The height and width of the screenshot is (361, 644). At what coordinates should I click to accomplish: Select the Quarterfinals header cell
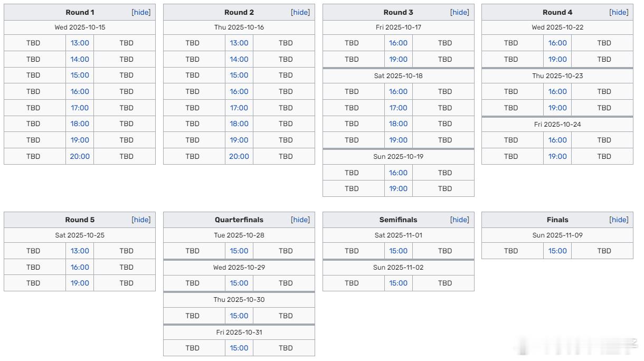239,220
